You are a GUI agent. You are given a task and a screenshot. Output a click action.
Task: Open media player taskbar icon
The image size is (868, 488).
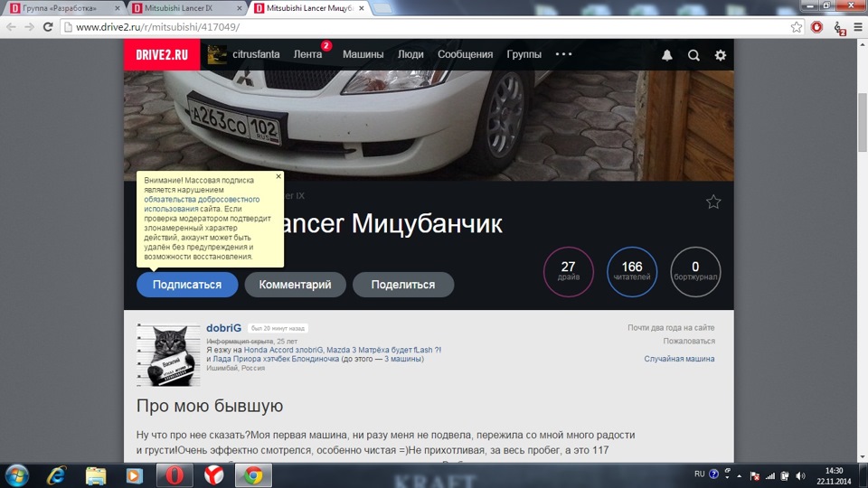(x=135, y=475)
